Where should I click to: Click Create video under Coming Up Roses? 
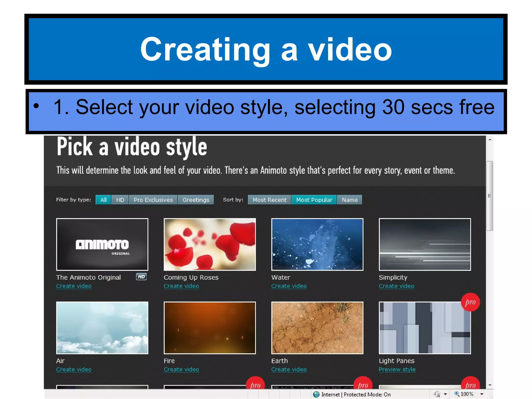181,286
